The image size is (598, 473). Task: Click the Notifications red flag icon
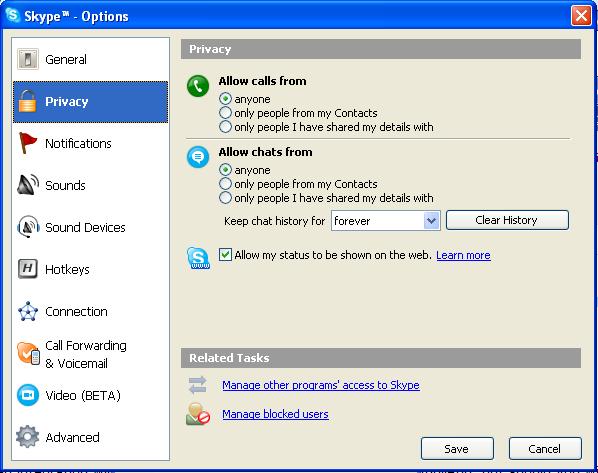(28, 143)
